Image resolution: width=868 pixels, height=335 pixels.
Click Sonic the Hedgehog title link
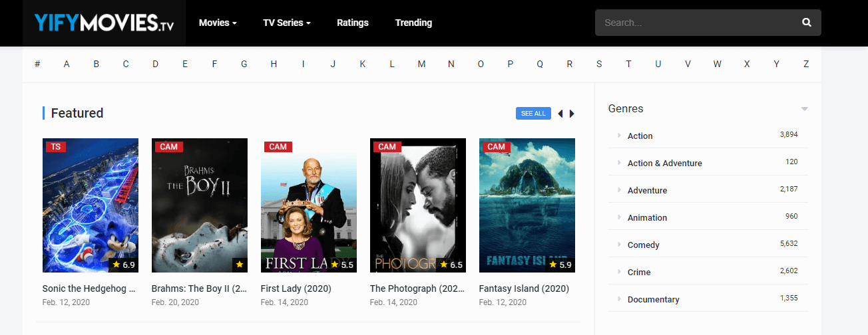pos(89,289)
